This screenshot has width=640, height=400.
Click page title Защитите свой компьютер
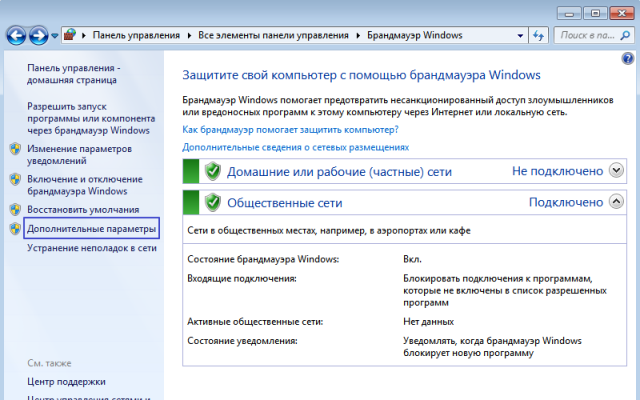click(361, 75)
